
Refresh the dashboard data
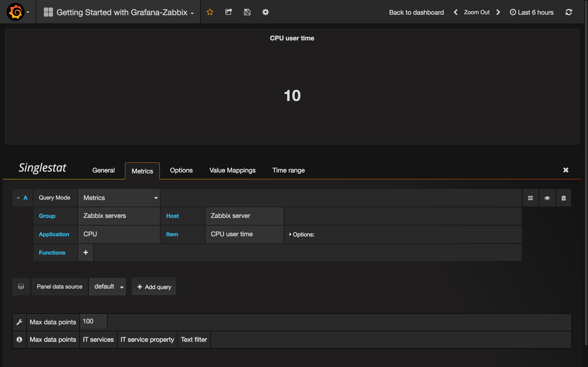click(568, 12)
